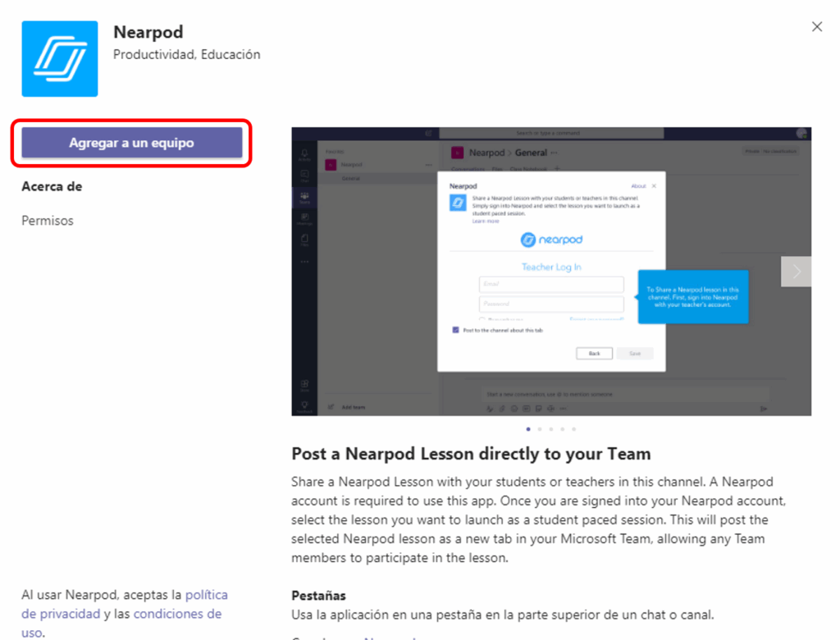Screen dimensions: 840x640
Task: Select the first carousel pagination dot
Action: [528, 429]
